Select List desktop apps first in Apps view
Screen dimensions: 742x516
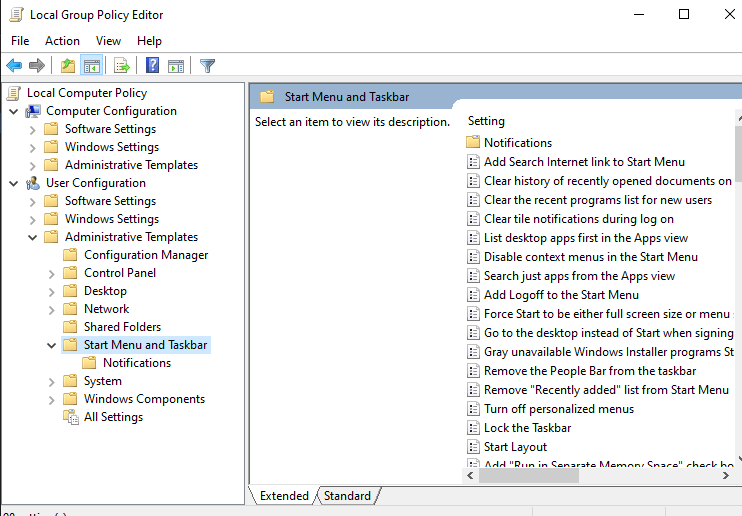click(586, 238)
